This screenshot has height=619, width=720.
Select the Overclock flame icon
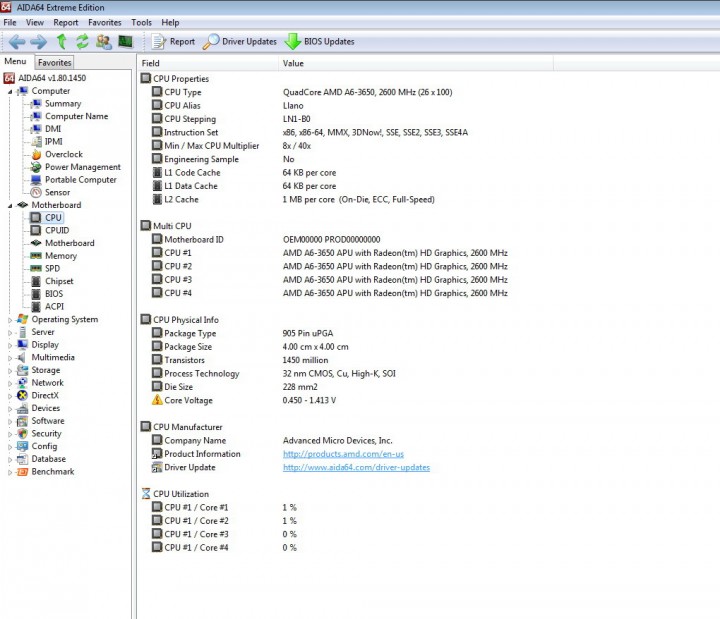tap(36, 155)
